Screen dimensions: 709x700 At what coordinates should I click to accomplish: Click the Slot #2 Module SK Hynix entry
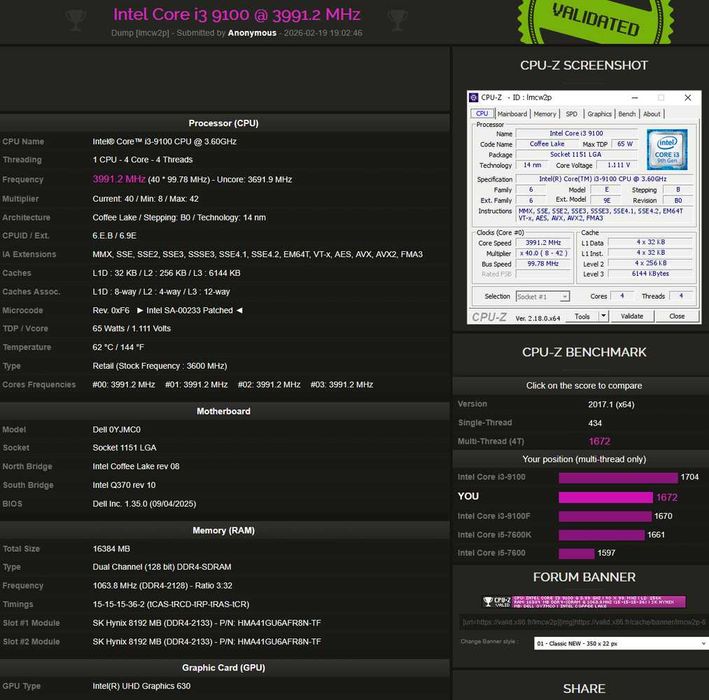click(x=207, y=642)
